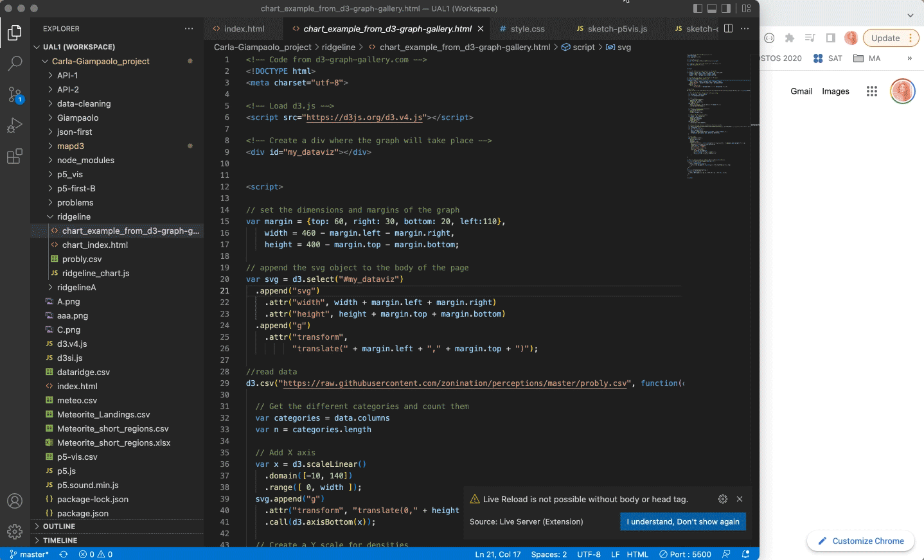Open probly.csv in the explorer

pos(82,259)
